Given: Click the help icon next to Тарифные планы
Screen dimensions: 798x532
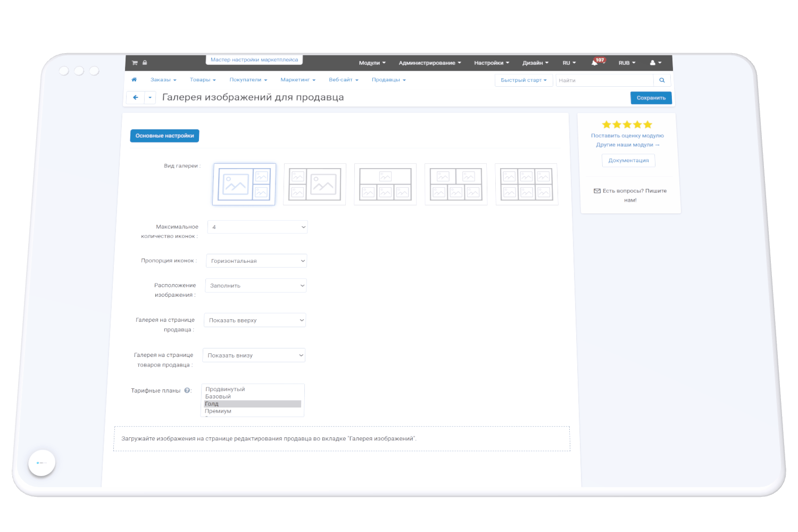Looking at the screenshot, I should point(187,390).
